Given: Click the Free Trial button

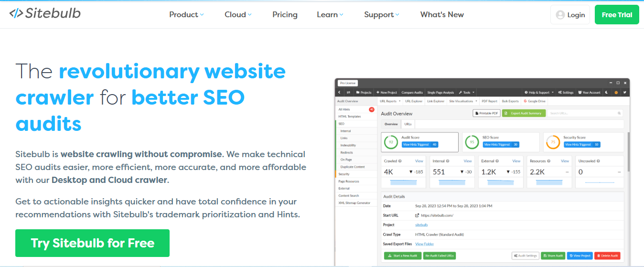Looking at the screenshot, I should 616,15.
